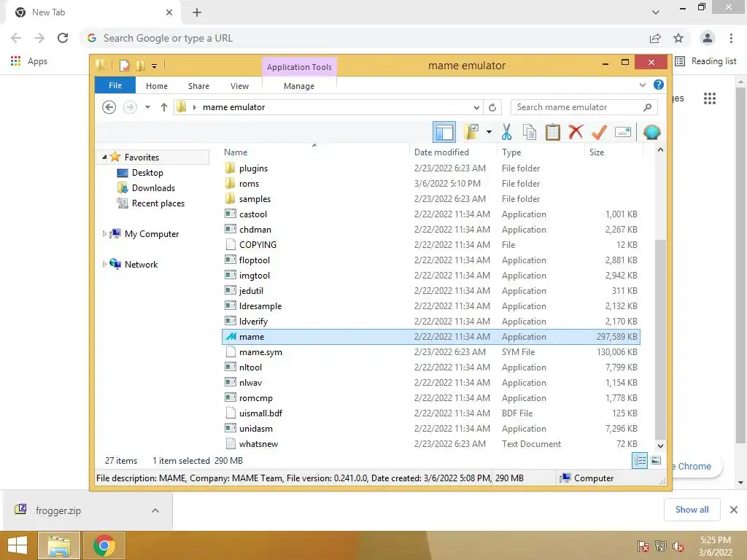Viewport: 747px width, 560px height.
Task: Click the Explorer help question icon
Action: [659, 85]
